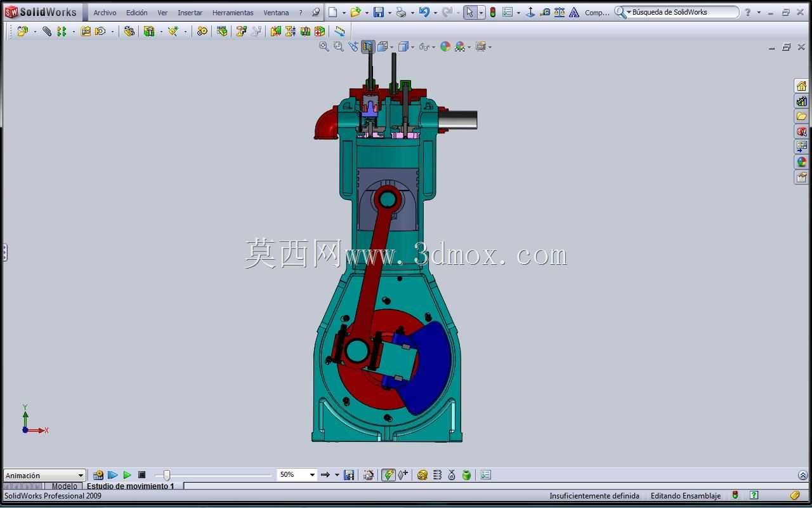Click the Save Animation icon

click(349, 475)
